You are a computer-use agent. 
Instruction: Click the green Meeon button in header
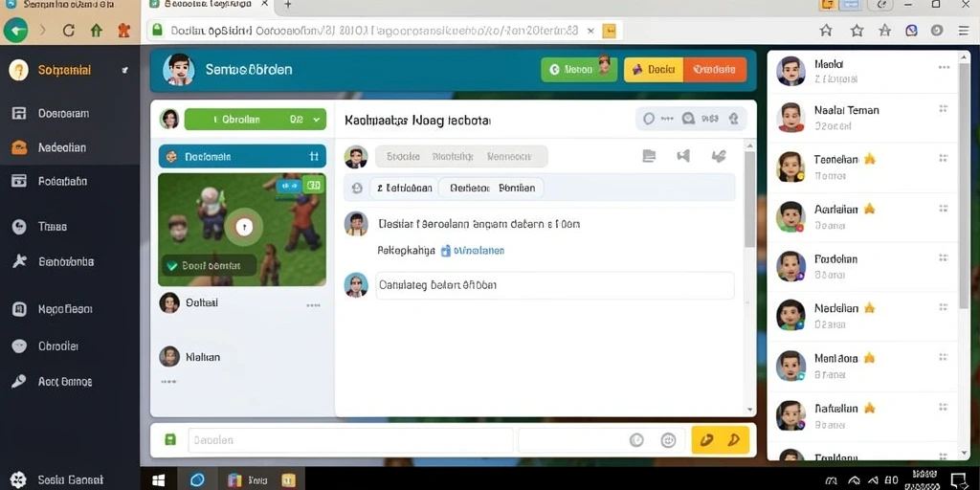[579, 70]
